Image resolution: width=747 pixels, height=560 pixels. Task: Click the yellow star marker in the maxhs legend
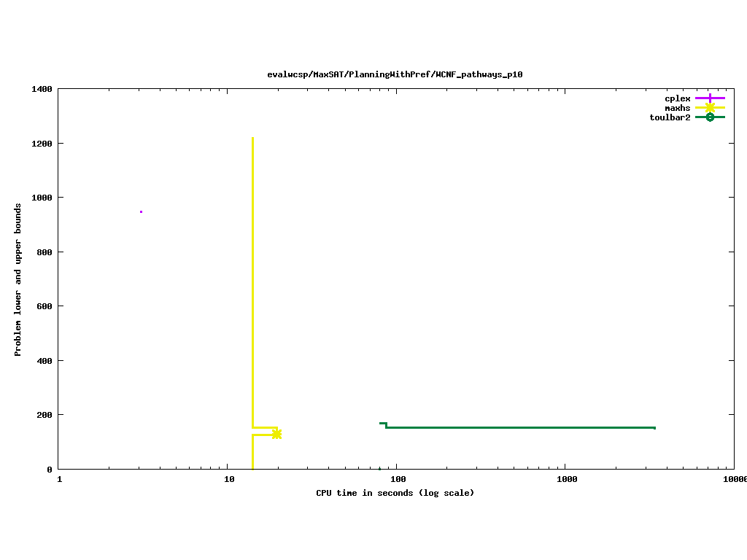(x=710, y=107)
